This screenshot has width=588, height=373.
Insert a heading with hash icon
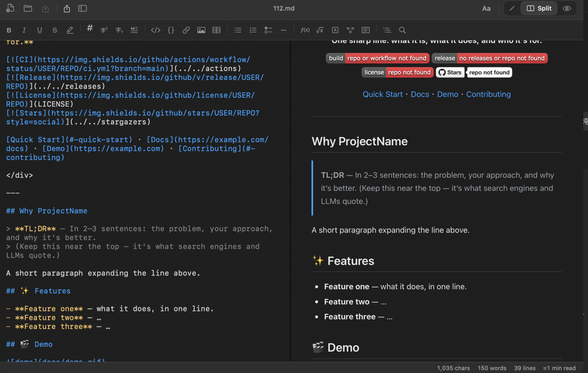(x=90, y=28)
